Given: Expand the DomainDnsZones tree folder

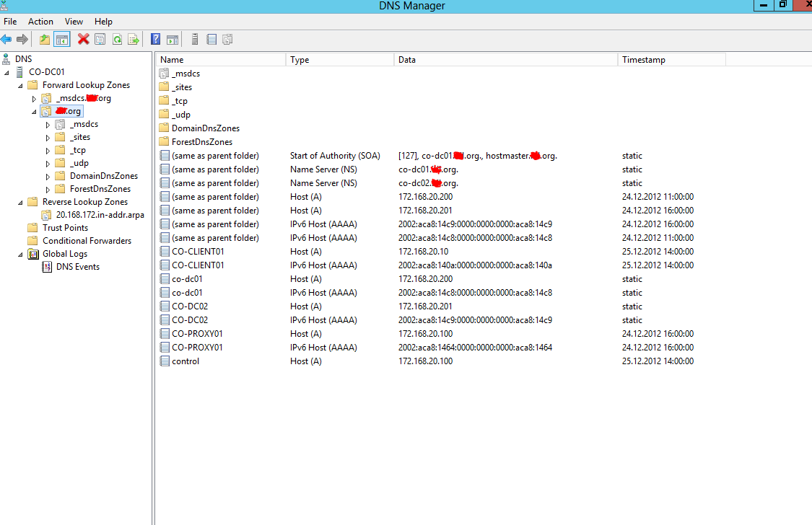Looking at the screenshot, I should 48,177.
